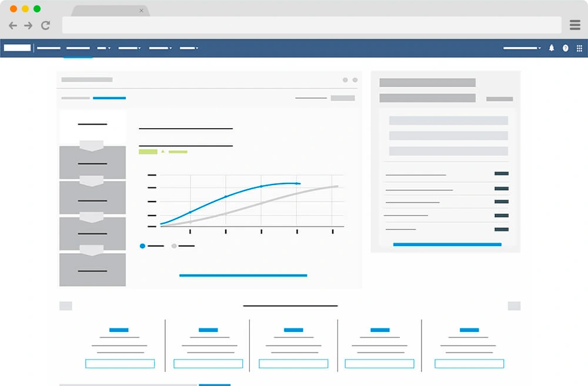Toggle the blue series legend marker
Image resolution: width=588 pixels, height=386 pixels.
click(142, 246)
